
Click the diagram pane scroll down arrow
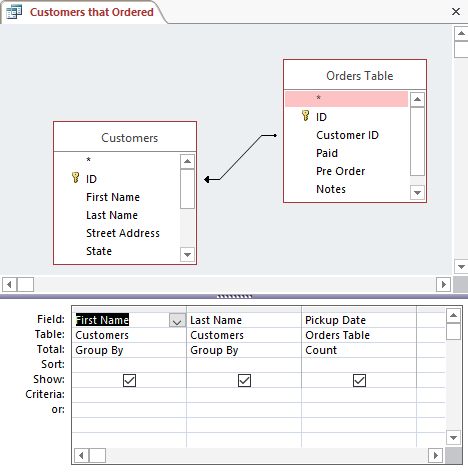click(x=461, y=266)
